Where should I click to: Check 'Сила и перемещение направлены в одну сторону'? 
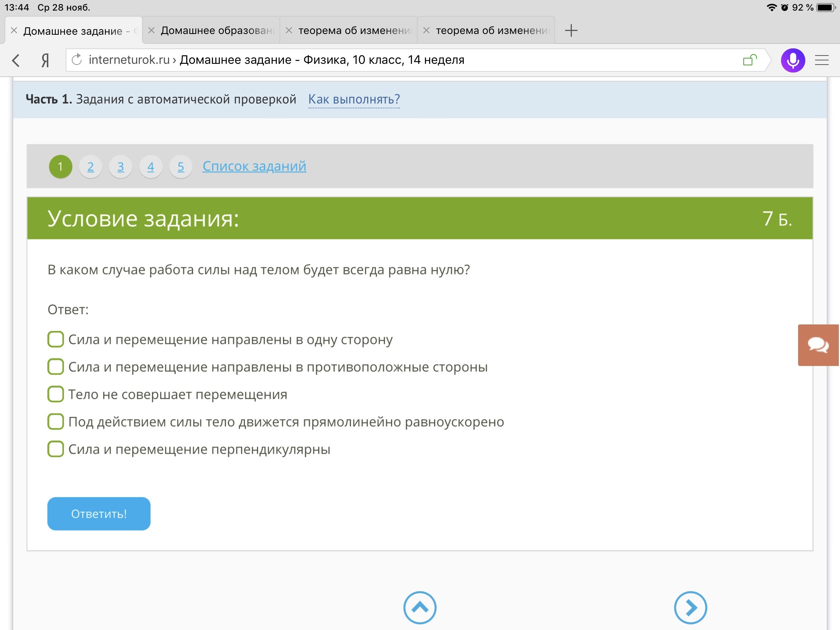56,339
